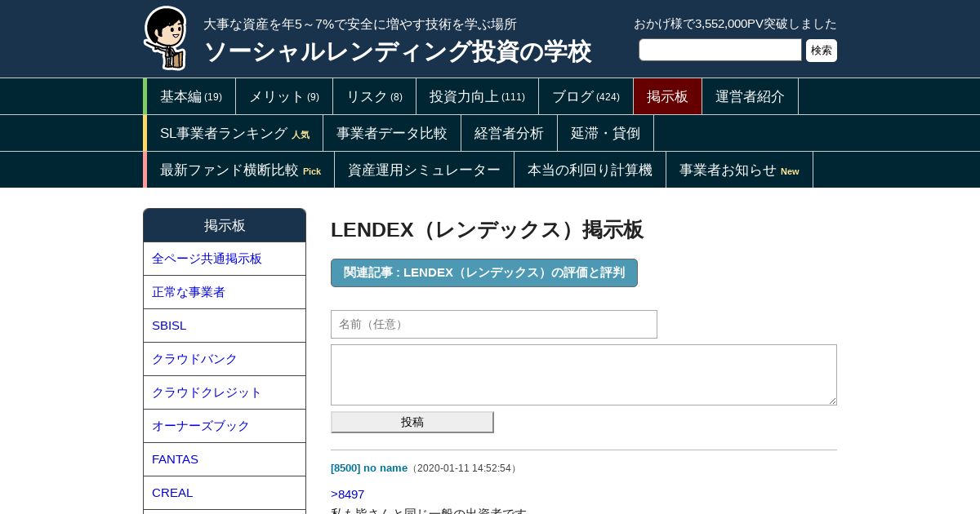This screenshot has width=980, height=514.
Task: Open CREAL sidebar link
Action: click(225, 493)
